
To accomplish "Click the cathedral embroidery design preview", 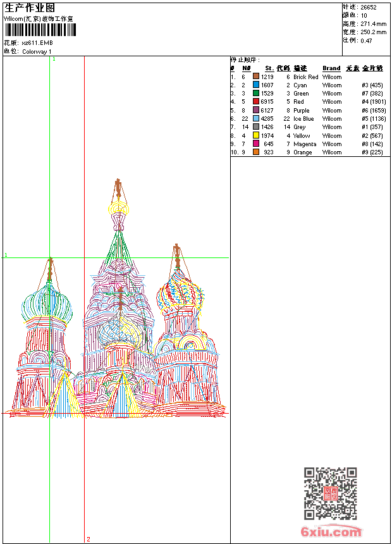I will tap(117, 299).
